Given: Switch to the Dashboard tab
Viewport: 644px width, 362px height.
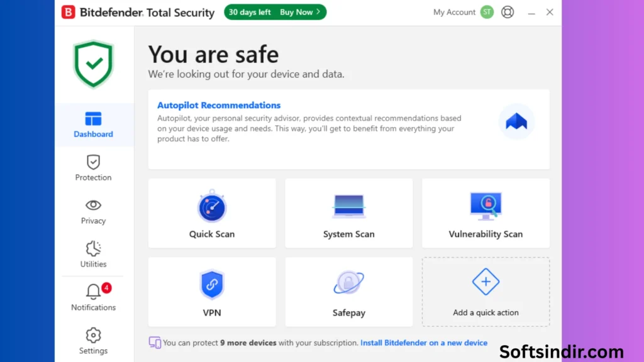Looking at the screenshot, I should point(93,124).
